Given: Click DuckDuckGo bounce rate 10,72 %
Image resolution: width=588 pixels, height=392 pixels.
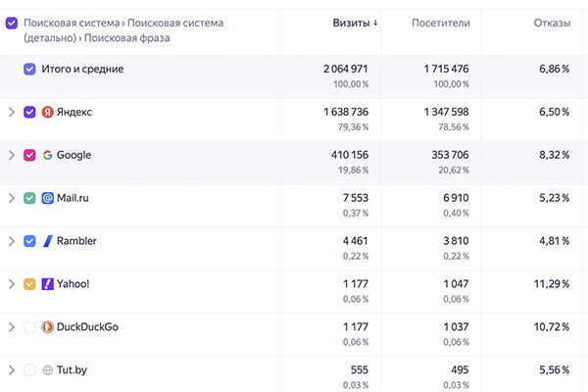Looking at the screenshot, I should pos(552,327).
